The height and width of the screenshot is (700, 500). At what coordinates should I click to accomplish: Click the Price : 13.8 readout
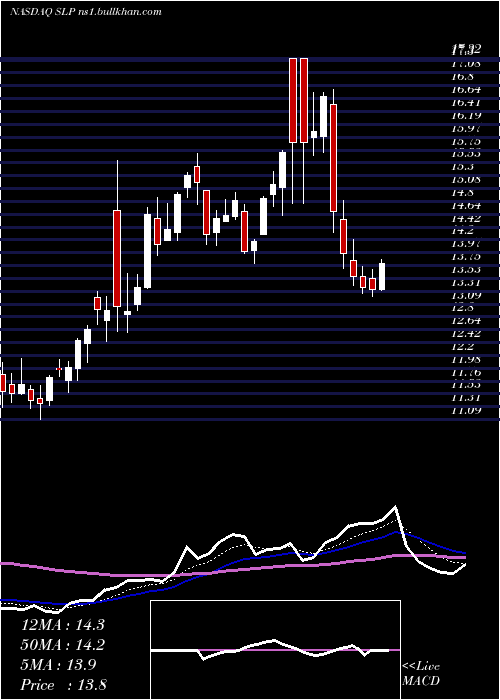point(63,685)
